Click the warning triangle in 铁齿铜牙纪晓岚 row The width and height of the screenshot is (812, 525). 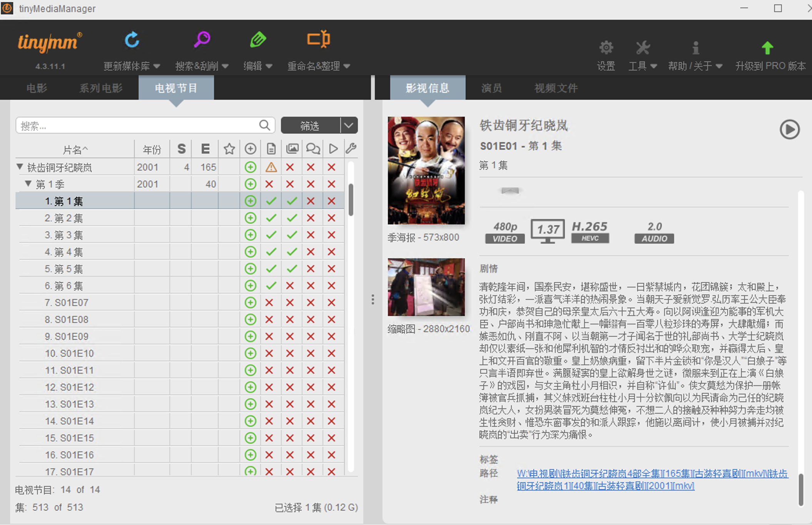271,167
